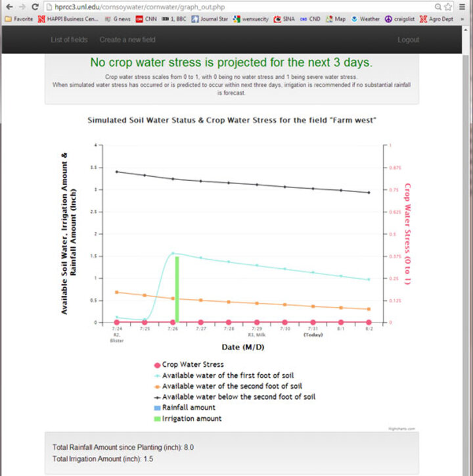Viewport: 473px width, 476px height.
Task: Click the green irrigation bar on chart
Action: [176, 289]
